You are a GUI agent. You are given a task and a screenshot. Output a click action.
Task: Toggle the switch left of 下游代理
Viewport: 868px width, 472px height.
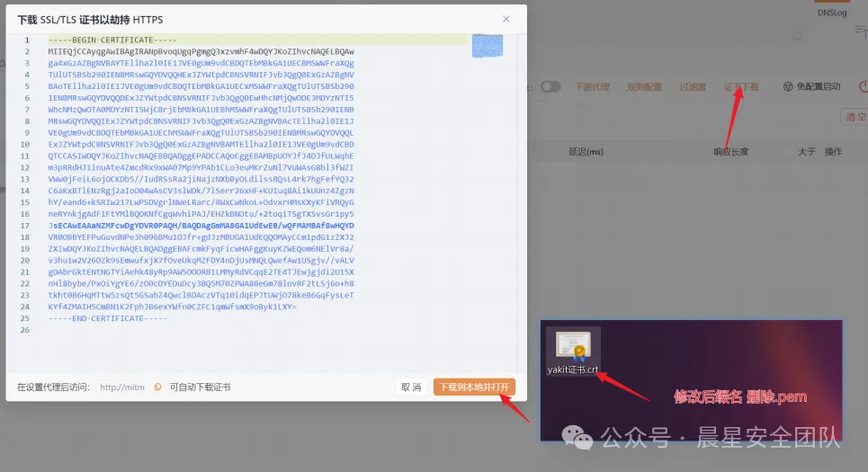click(x=550, y=87)
